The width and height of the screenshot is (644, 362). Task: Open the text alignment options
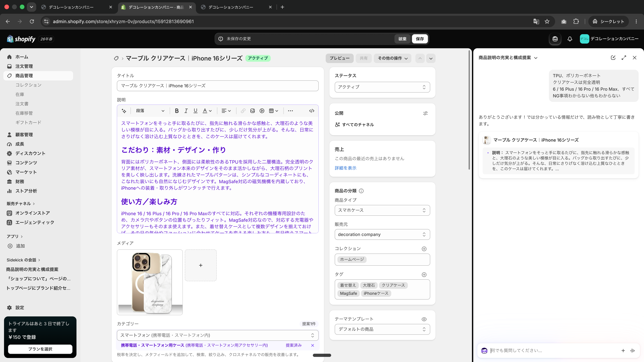(226, 111)
